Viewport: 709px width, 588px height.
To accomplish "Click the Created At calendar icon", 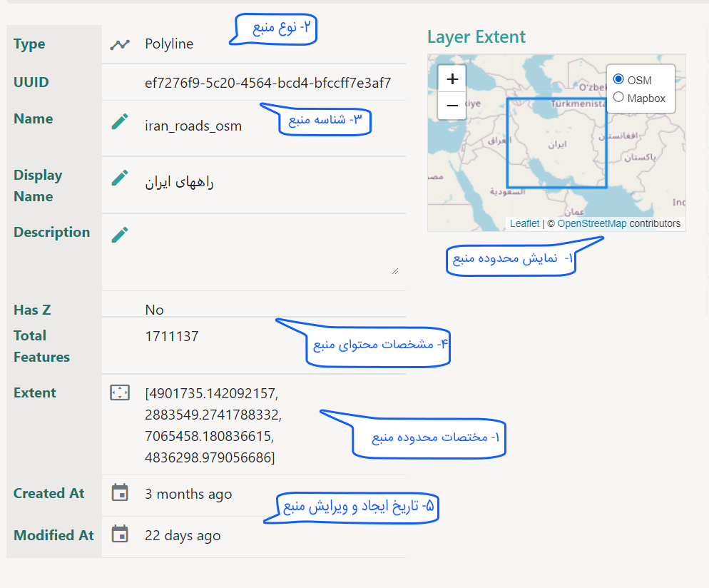I will point(120,492).
